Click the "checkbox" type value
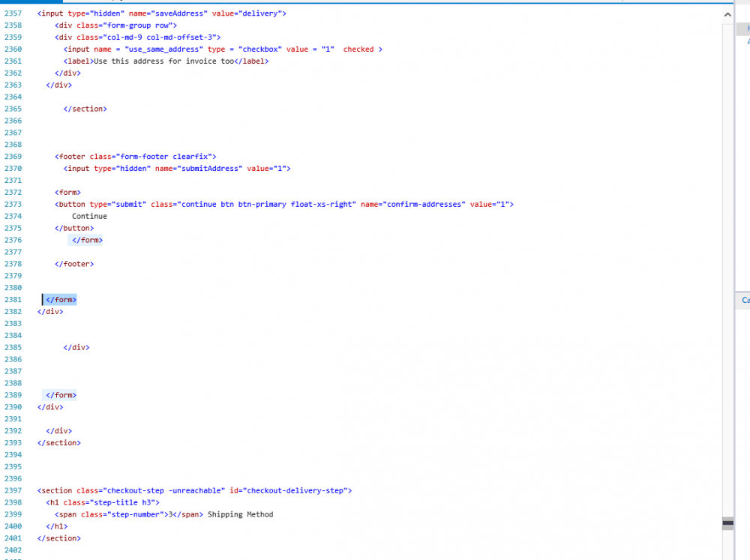The width and height of the screenshot is (750, 560). [260, 49]
